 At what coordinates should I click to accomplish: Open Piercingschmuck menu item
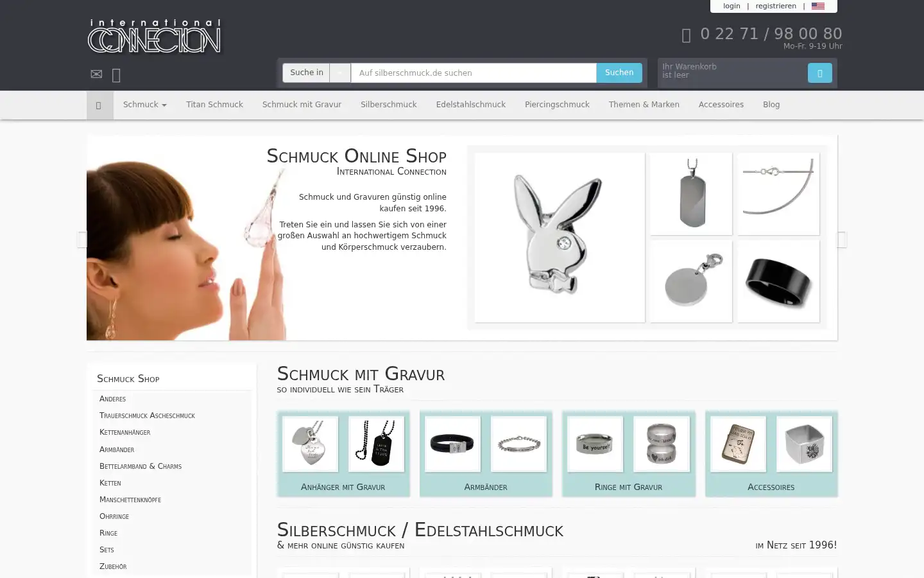coord(557,105)
